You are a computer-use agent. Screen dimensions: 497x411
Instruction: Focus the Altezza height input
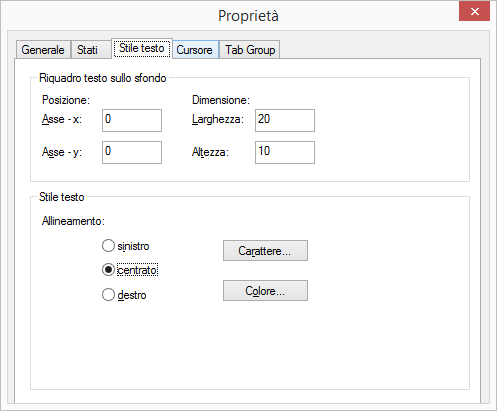coord(285,152)
